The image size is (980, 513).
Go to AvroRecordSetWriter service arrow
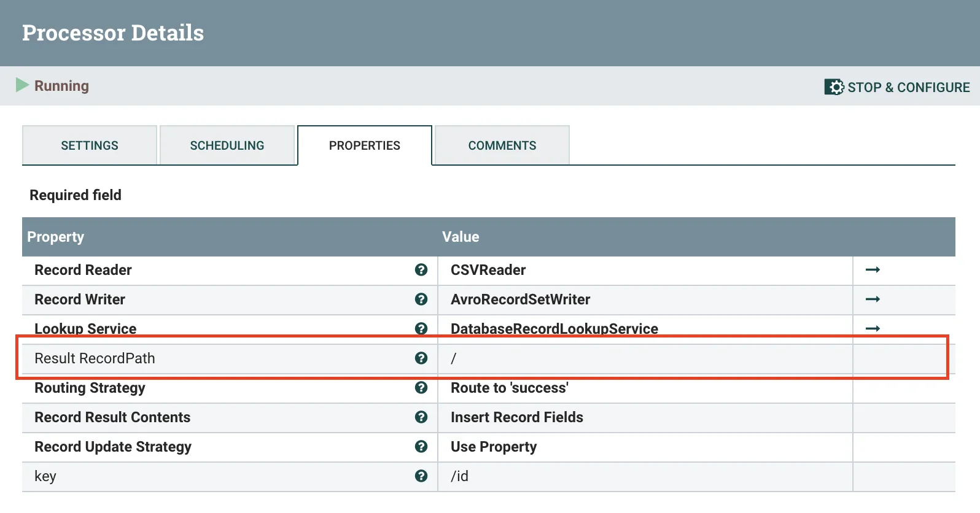(x=873, y=299)
